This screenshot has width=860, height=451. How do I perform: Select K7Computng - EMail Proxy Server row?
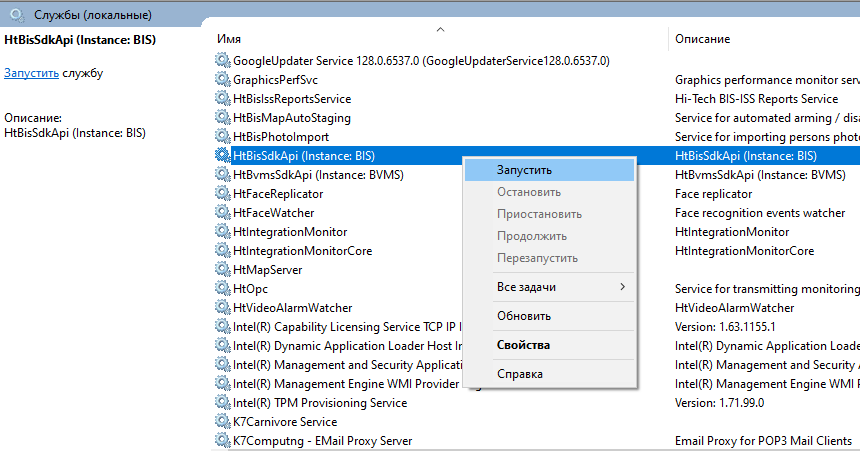pos(321,441)
